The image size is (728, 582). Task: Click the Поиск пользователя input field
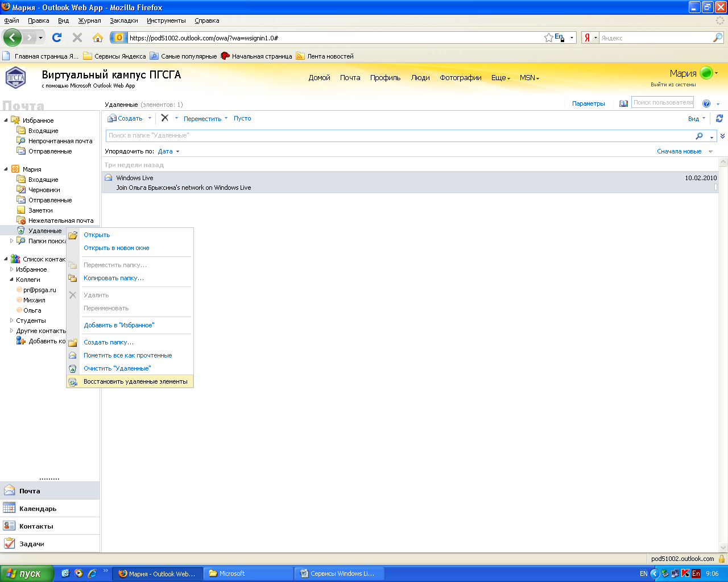(663, 103)
